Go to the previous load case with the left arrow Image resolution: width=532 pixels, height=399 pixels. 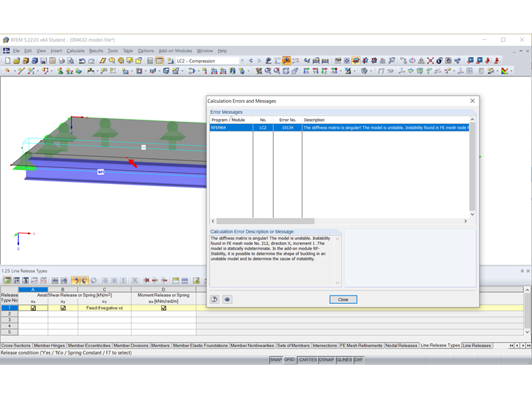coord(251,61)
